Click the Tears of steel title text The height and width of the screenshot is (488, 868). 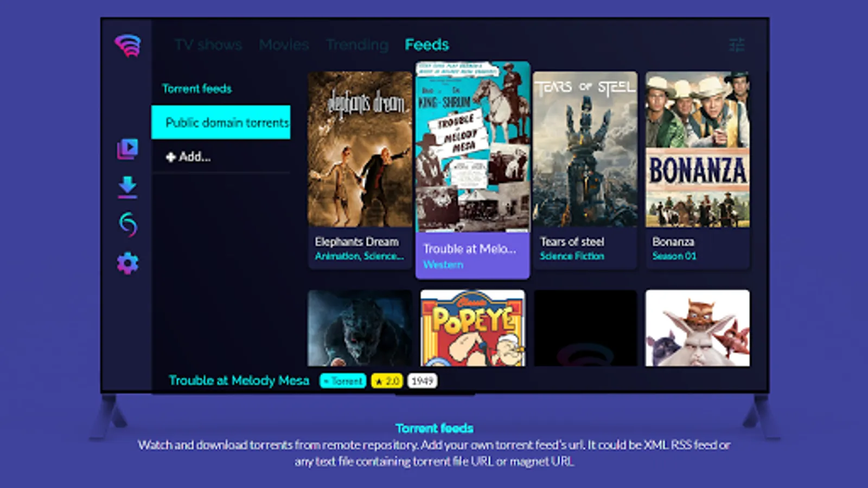(572, 242)
